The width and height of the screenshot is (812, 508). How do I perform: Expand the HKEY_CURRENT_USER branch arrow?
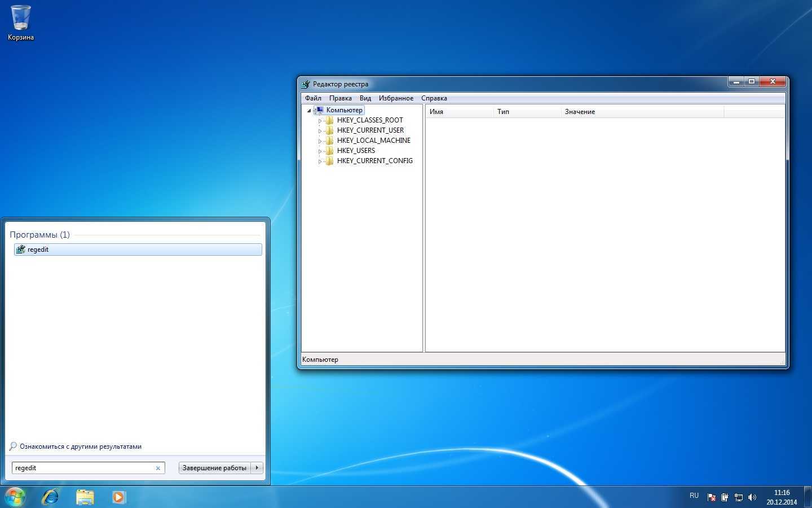click(x=320, y=131)
